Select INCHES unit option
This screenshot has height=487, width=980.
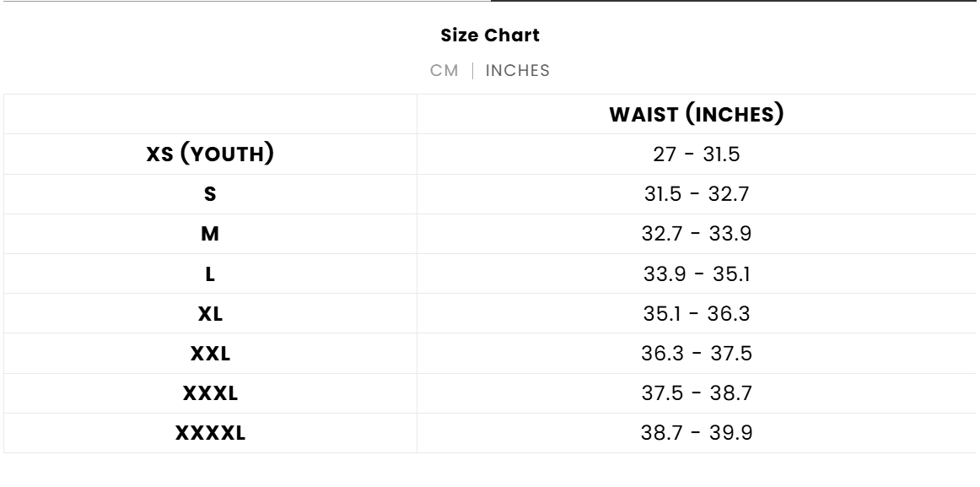[517, 71]
